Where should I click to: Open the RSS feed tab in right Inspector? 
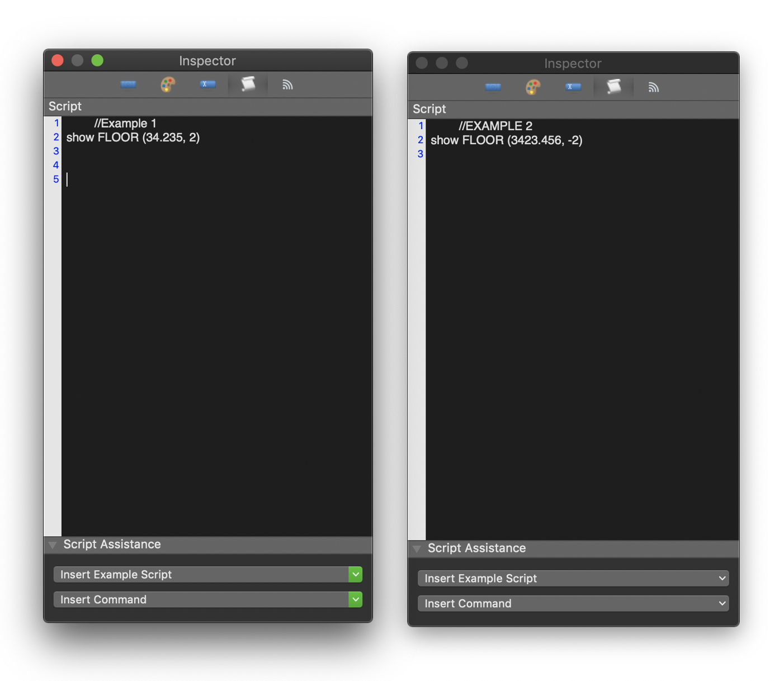click(x=653, y=87)
